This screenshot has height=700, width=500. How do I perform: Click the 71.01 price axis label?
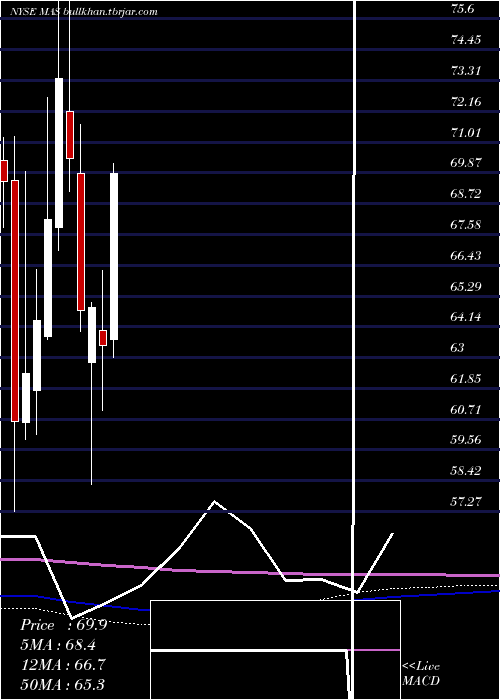click(466, 132)
